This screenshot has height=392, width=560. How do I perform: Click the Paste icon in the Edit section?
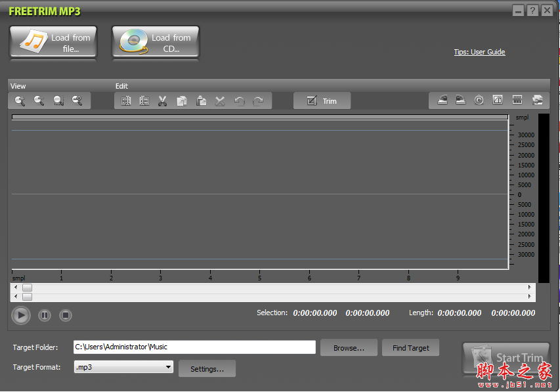tap(202, 100)
